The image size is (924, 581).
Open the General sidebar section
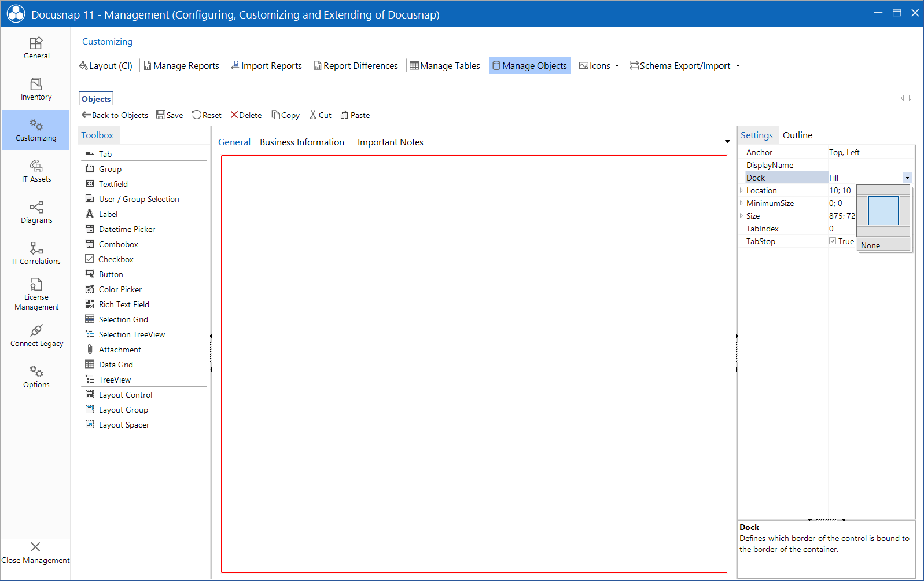coord(36,48)
